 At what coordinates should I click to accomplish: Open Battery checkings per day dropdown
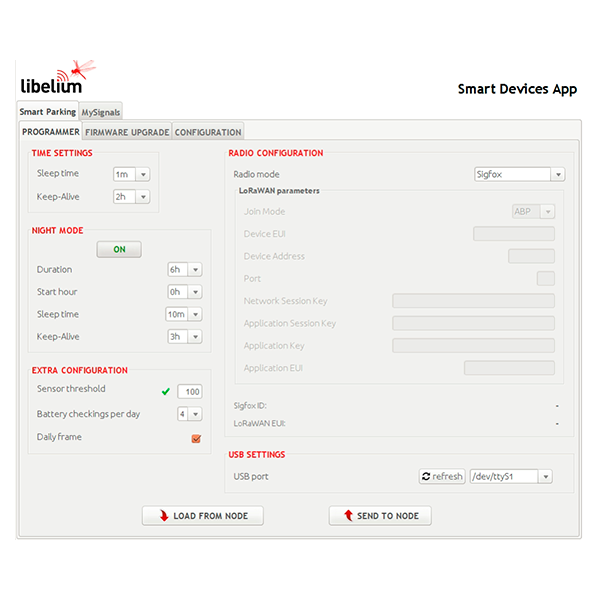189,414
